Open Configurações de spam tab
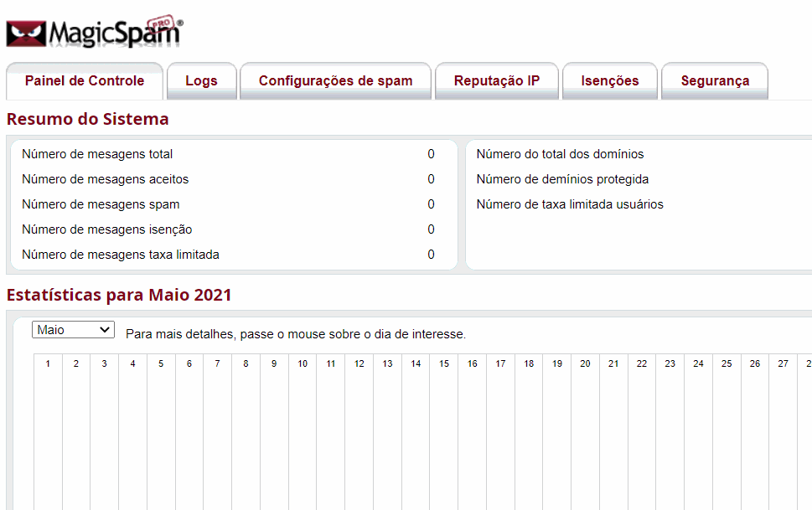 [335, 81]
